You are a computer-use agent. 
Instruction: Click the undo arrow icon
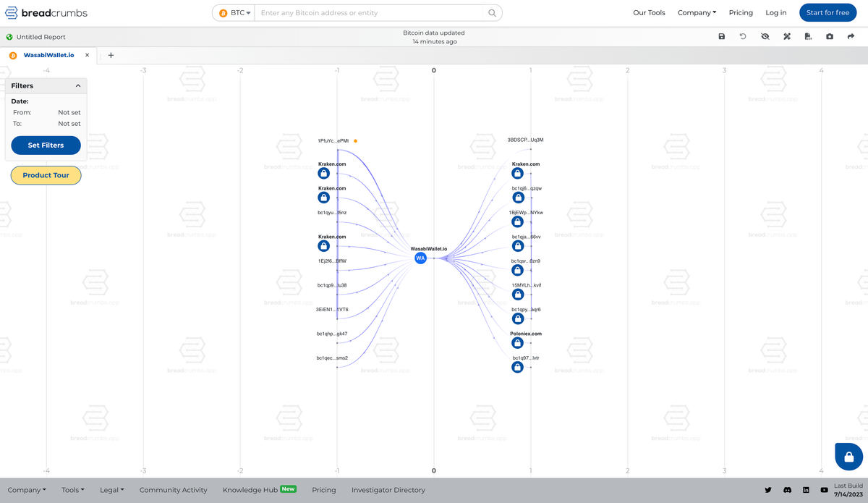(x=743, y=36)
